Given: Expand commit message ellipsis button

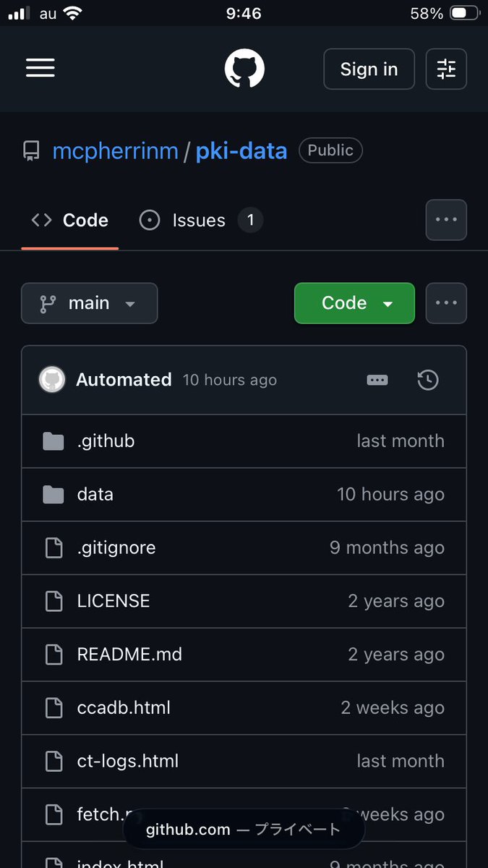Looking at the screenshot, I should pos(377,380).
